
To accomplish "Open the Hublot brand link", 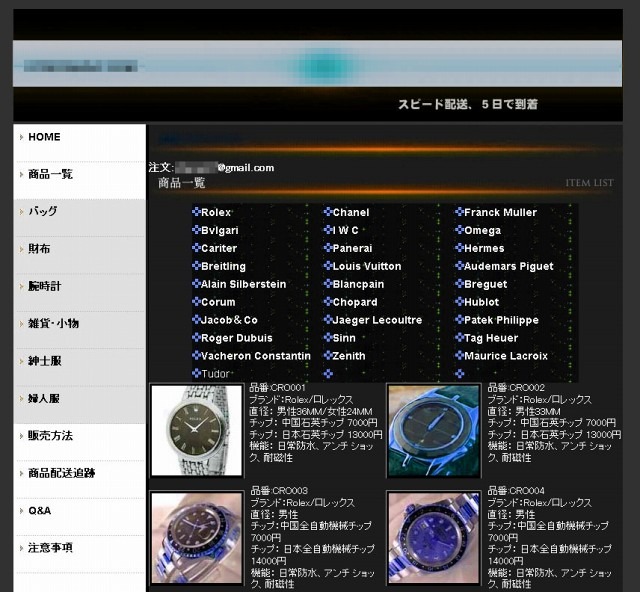I will coord(482,302).
